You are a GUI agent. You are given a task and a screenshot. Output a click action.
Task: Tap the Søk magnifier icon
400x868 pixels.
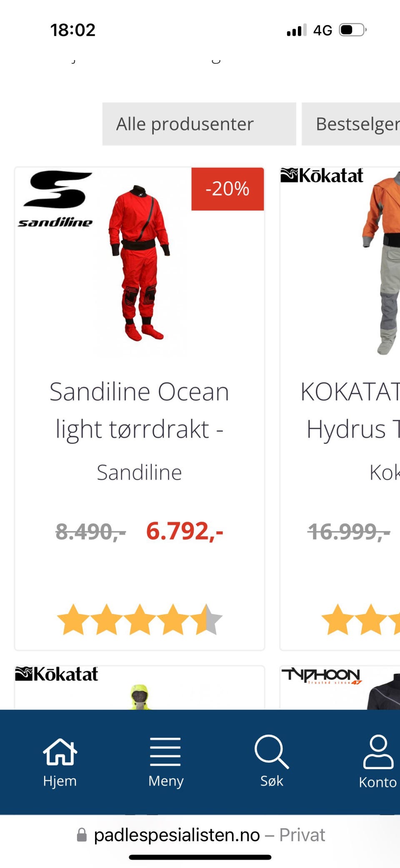point(272,752)
